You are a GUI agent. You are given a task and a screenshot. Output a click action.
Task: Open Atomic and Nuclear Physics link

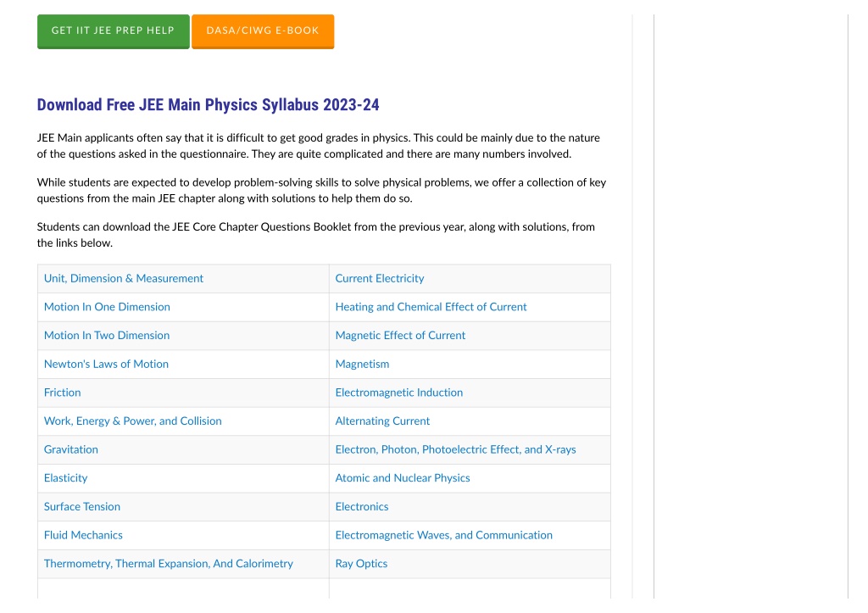403,478
